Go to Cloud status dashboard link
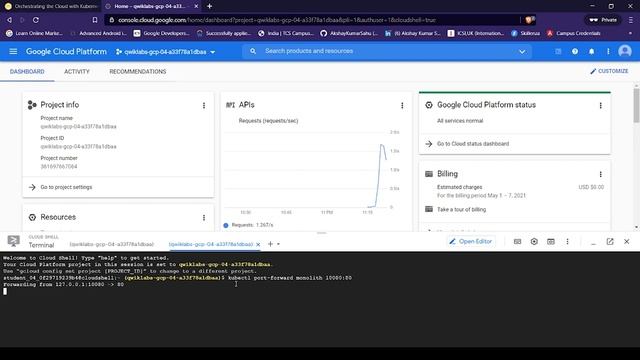Screen dimensions: 640x360 point(473,144)
